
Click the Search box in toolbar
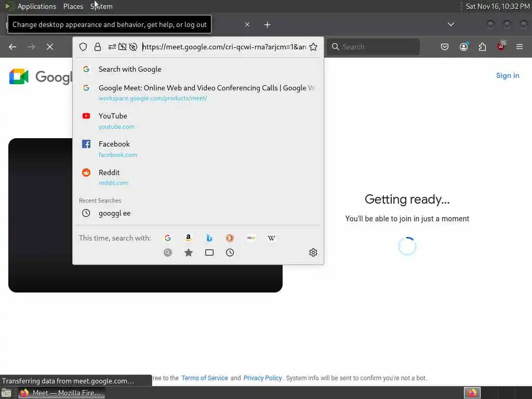[374, 47]
